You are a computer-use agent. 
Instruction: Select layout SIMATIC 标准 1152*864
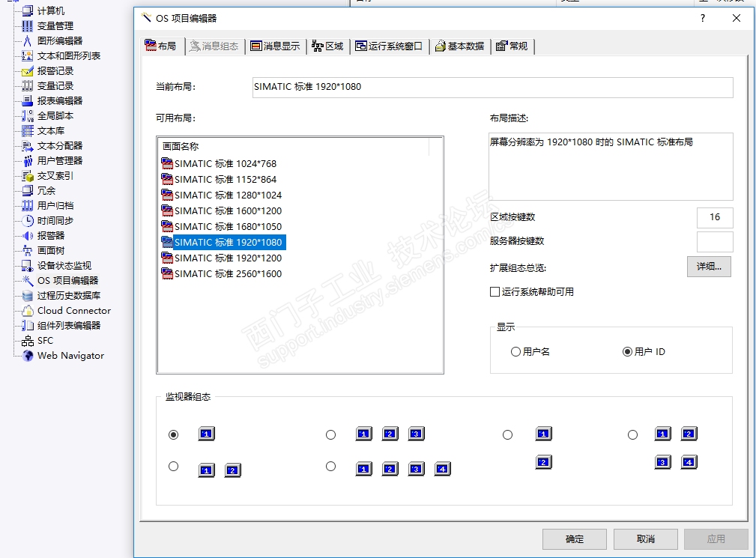220,180
